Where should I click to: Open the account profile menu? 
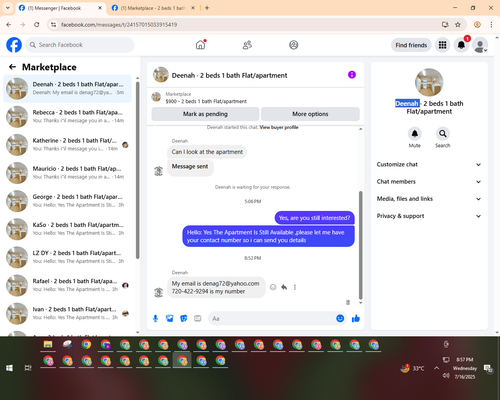tap(480, 45)
